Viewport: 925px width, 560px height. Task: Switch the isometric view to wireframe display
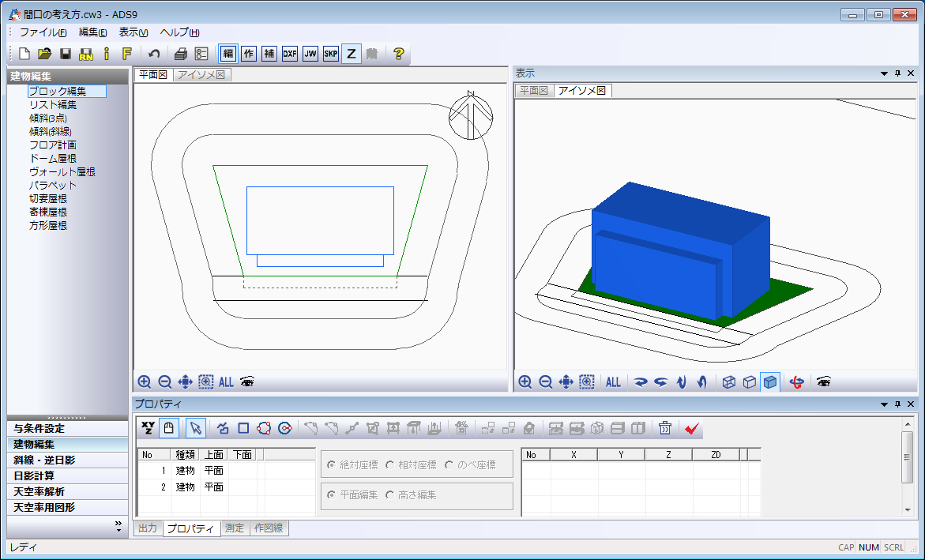[729, 381]
